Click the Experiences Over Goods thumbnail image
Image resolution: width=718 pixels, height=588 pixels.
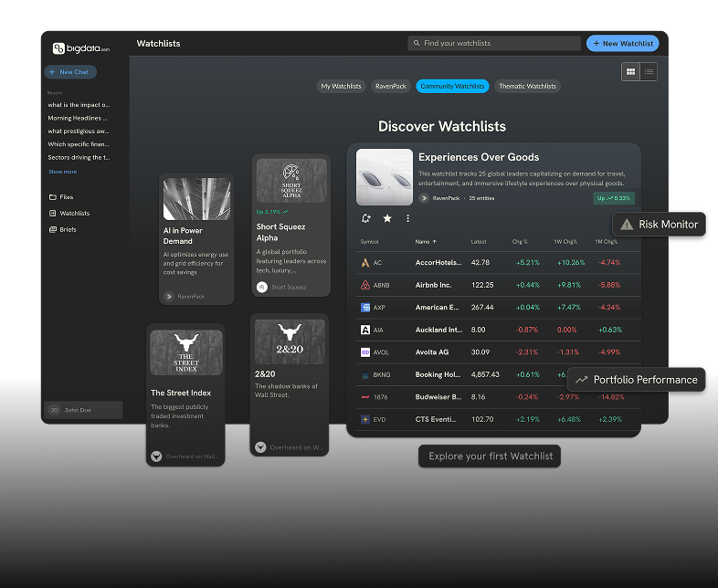(385, 176)
